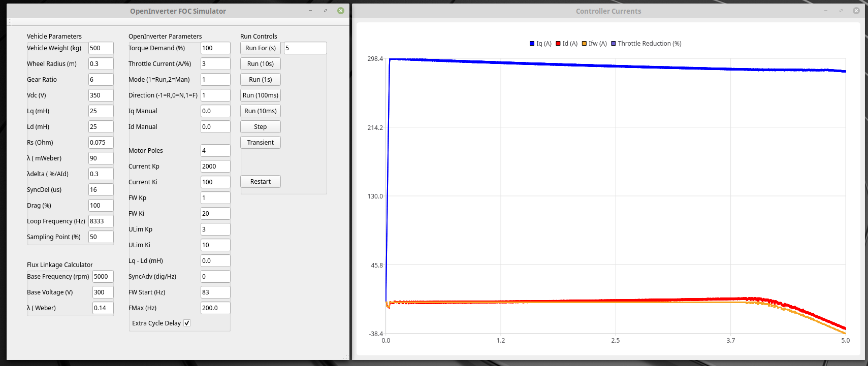Maximize the OpenInverter FOC Simulator window

(326, 11)
